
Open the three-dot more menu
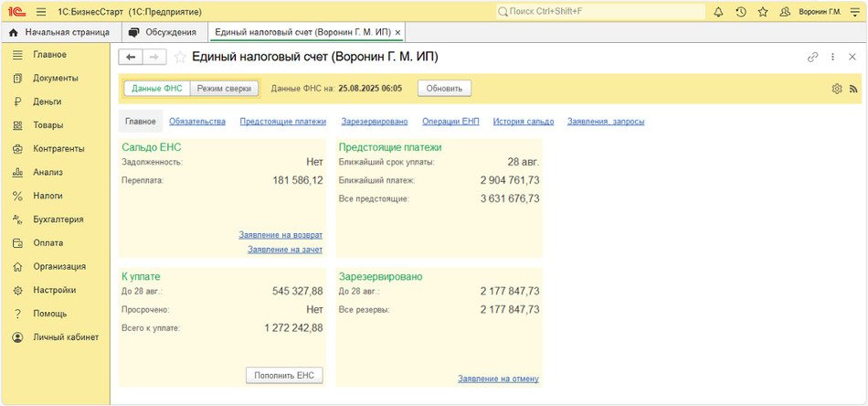pos(832,57)
